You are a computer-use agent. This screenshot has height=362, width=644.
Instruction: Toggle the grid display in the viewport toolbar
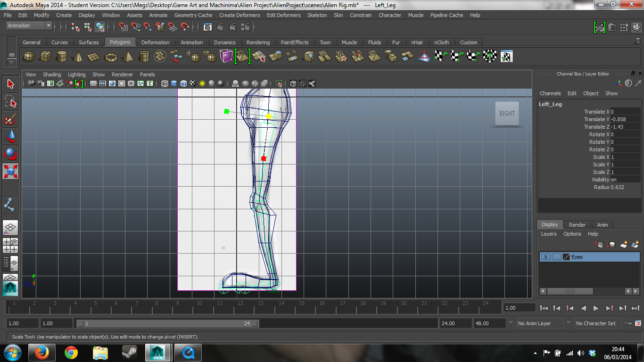point(93,83)
